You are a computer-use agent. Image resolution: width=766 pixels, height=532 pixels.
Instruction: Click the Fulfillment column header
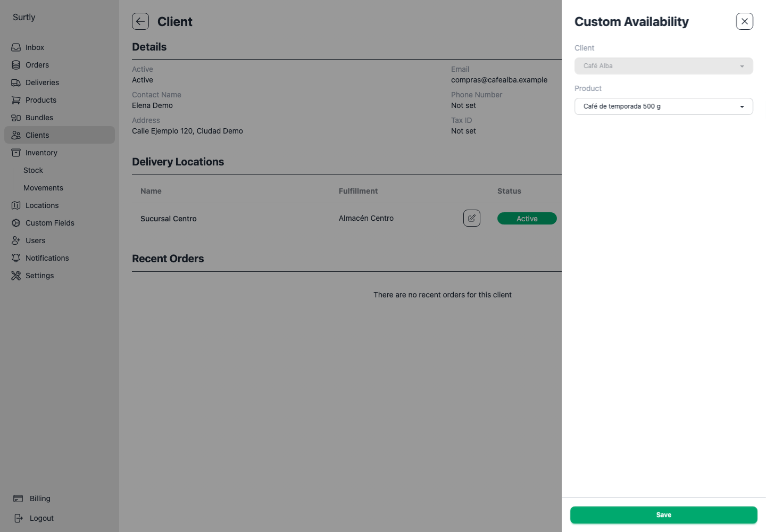pyautogui.click(x=358, y=191)
